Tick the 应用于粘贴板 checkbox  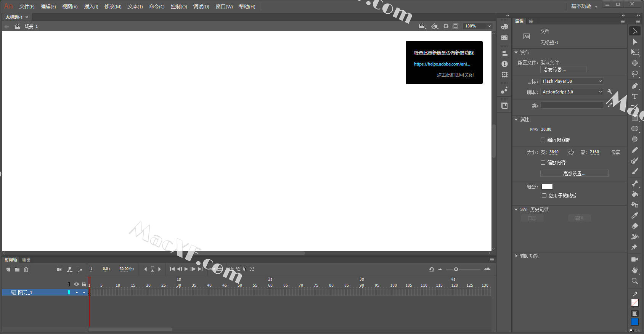[544, 196]
